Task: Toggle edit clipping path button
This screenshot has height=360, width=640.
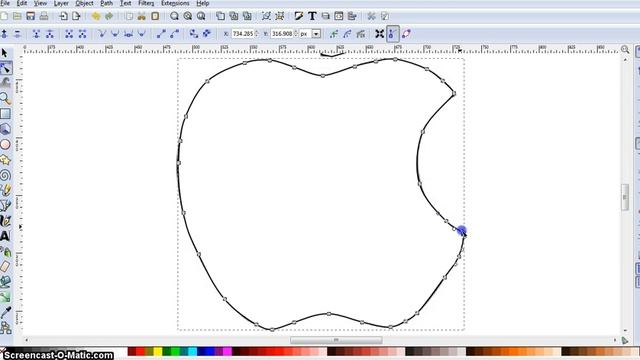Action: click(334, 34)
